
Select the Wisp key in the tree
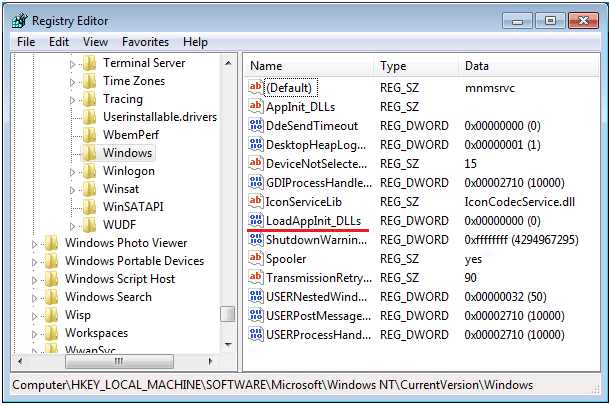[x=78, y=315]
